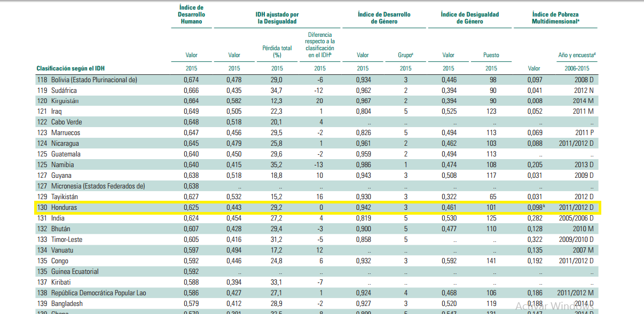Click Micronesia (Estados Federados de) entry

point(98,186)
